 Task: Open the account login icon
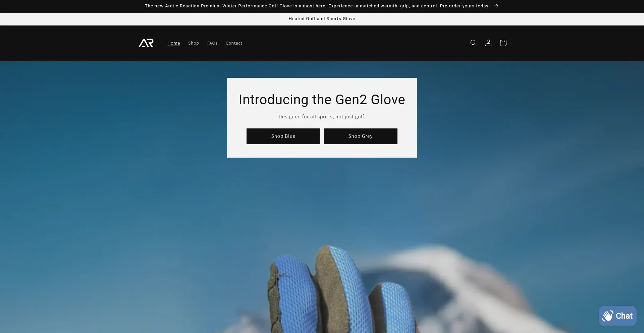coord(488,43)
